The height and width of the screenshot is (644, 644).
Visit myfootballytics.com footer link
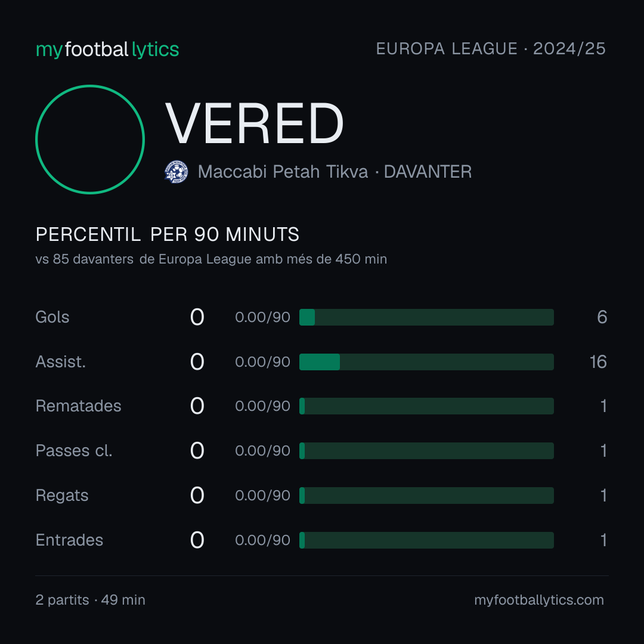tap(539, 600)
